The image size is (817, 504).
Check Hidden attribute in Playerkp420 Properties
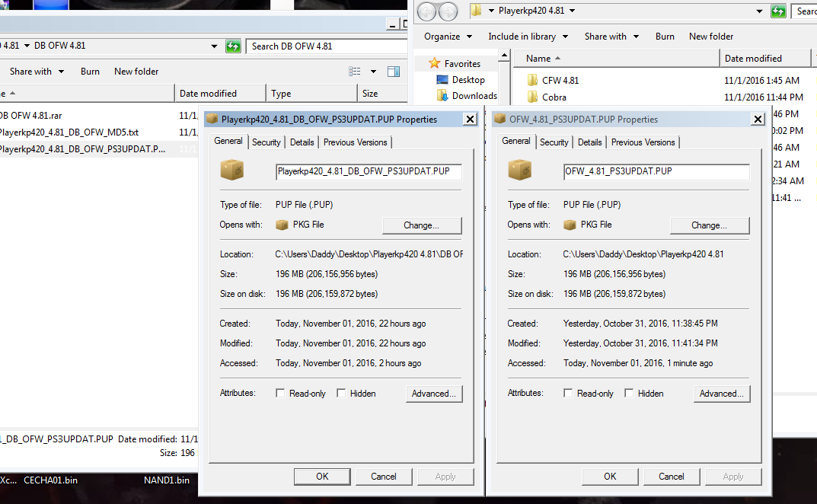342,394
